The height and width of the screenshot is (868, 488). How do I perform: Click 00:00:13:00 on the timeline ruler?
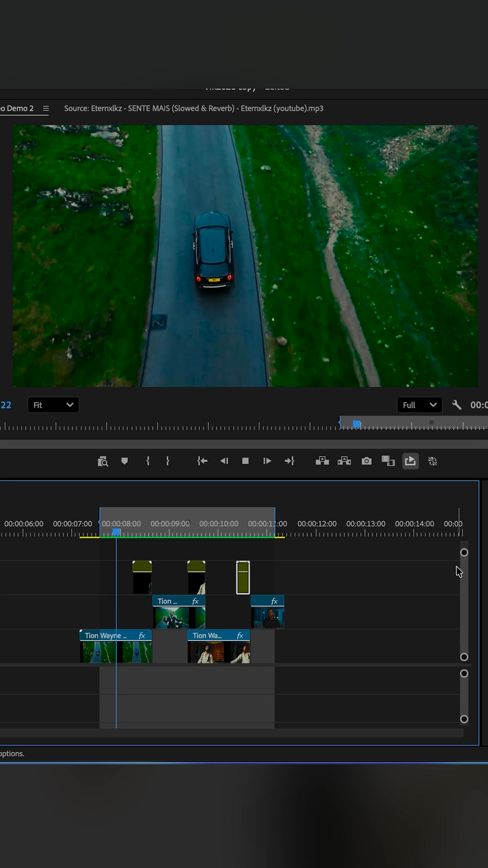[x=366, y=524]
